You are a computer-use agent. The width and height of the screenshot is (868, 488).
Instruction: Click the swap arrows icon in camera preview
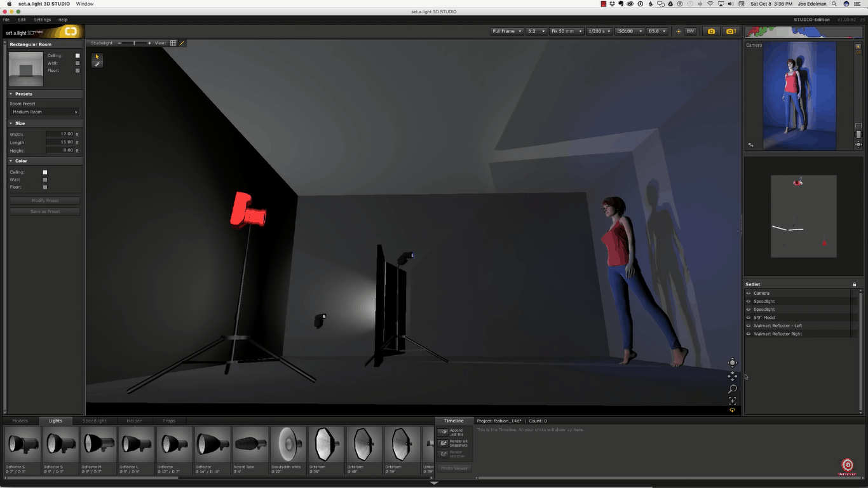[750, 145]
